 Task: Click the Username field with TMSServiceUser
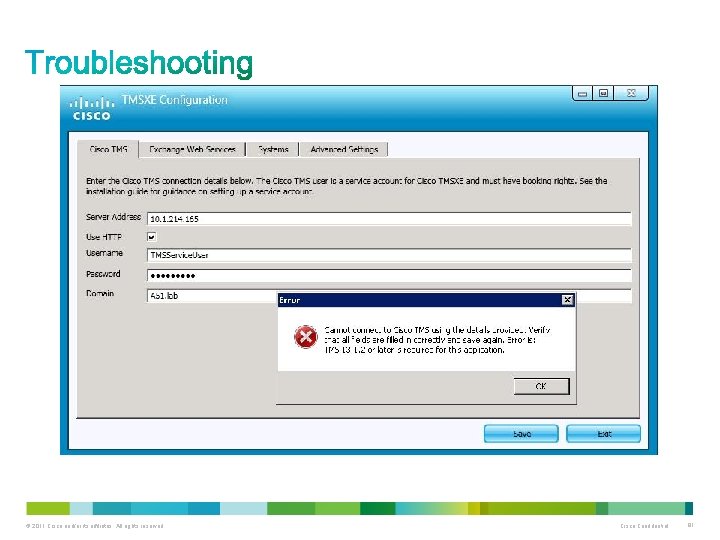click(389, 255)
